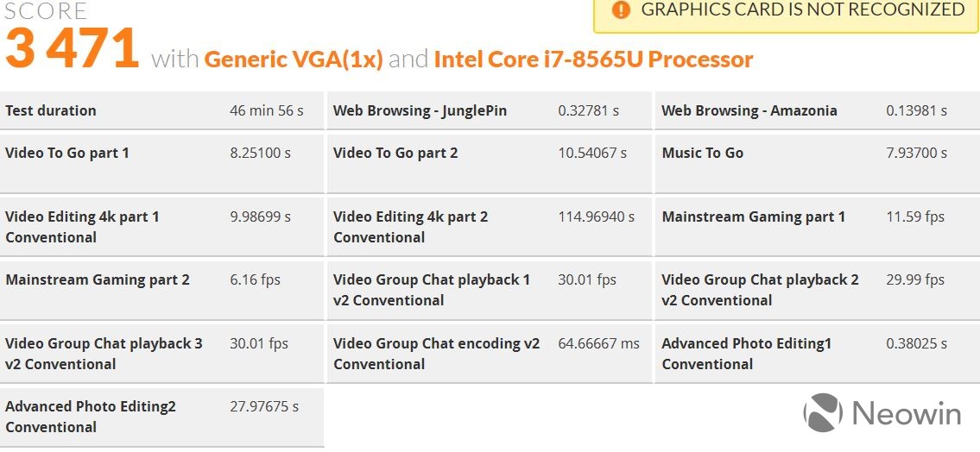The width and height of the screenshot is (980, 452).
Task: Select 'Video Group Chat playback 2' label
Action: (x=761, y=279)
